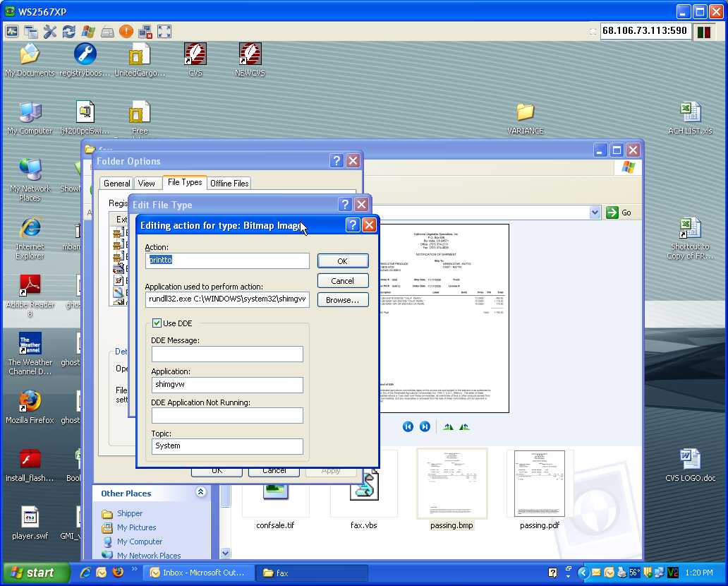This screenshot has height=586, width=728.
Task: Open the address bar dropdown arrow
Action: (x=595, y=213)
